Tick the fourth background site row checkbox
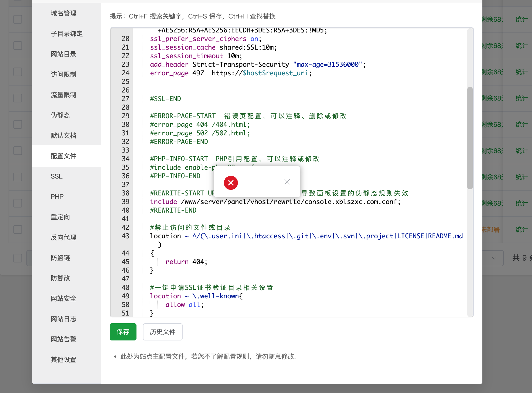Image resolution: width=532 pixels, height=393 pixels. click(x=18, y=98)
